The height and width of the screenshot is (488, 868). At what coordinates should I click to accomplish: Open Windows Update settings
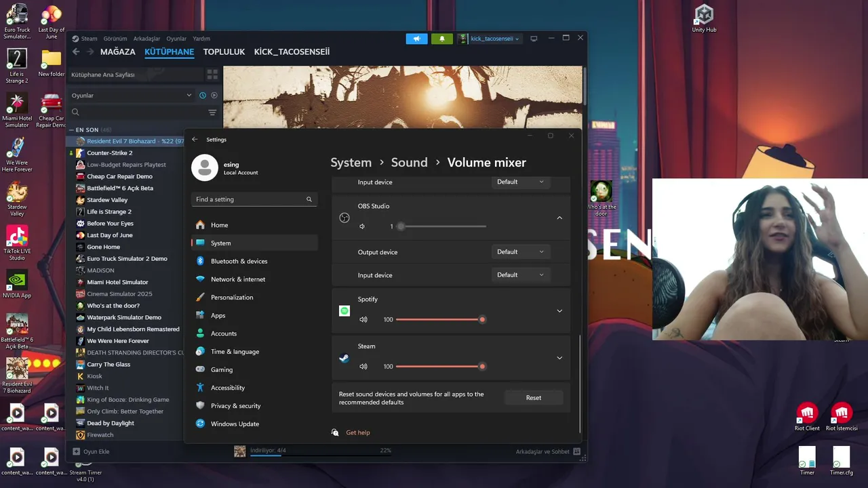tap(254, 424)
